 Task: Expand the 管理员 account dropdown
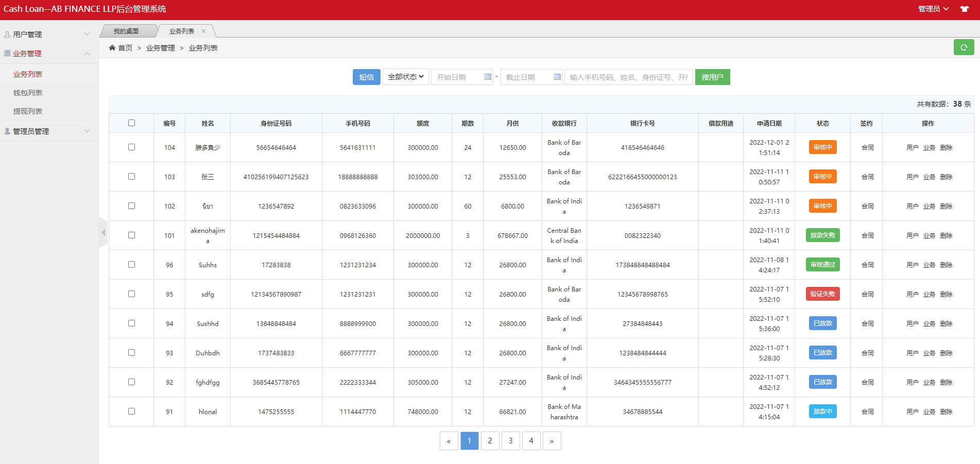point(933,9)
